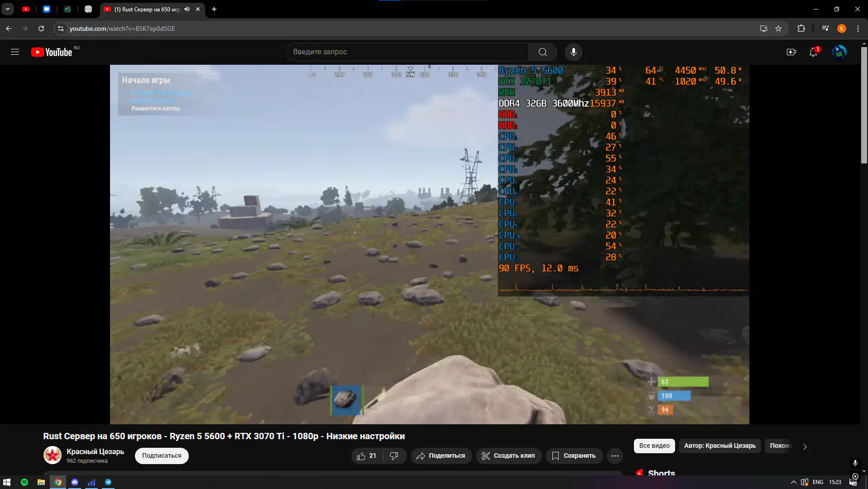Switch to the pinned gray round-icon tab

coord(88,9)
